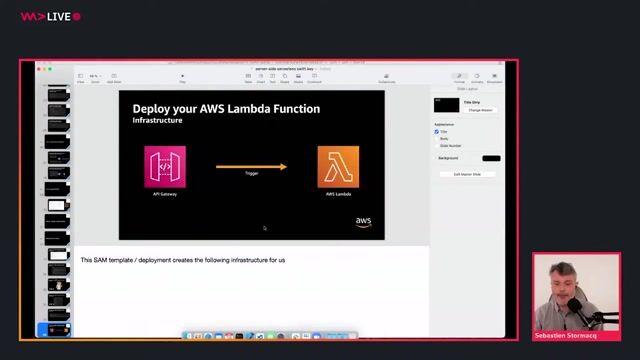This screenshot has width=640, height=360.
Task: Click the 'Title Only' master name
Action: pyautogui.click(x=472, y=102)
